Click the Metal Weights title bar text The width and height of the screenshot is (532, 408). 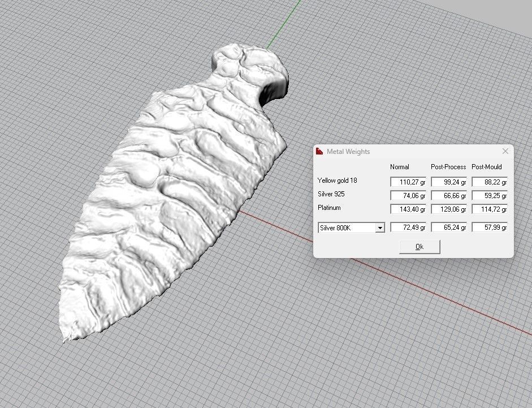click(348, 152)
